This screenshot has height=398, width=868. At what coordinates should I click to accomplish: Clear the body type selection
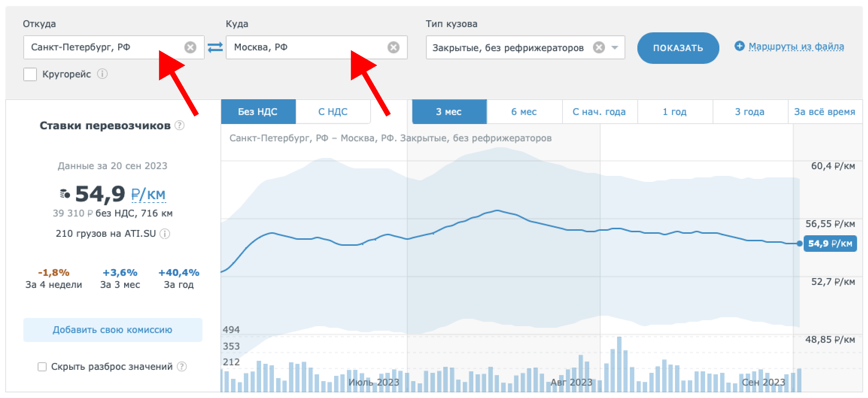coord(599,47)
